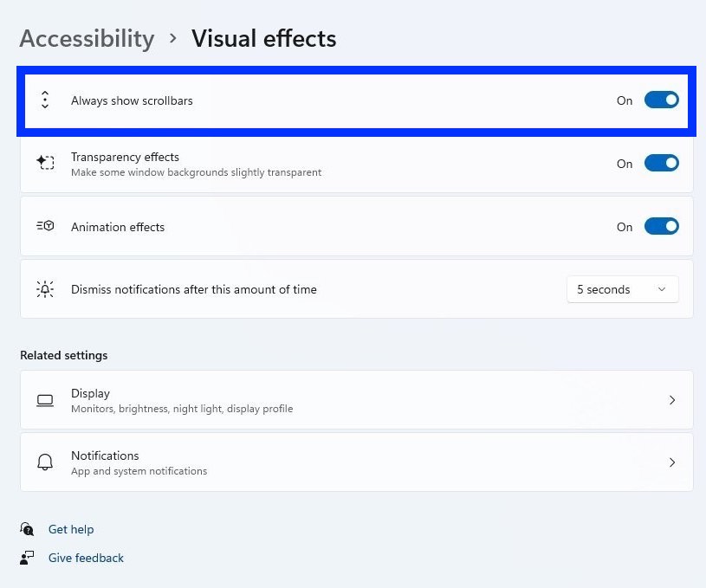Click the Get help headset icon
The image size is (706, 588).
click(x=28, y=529)
